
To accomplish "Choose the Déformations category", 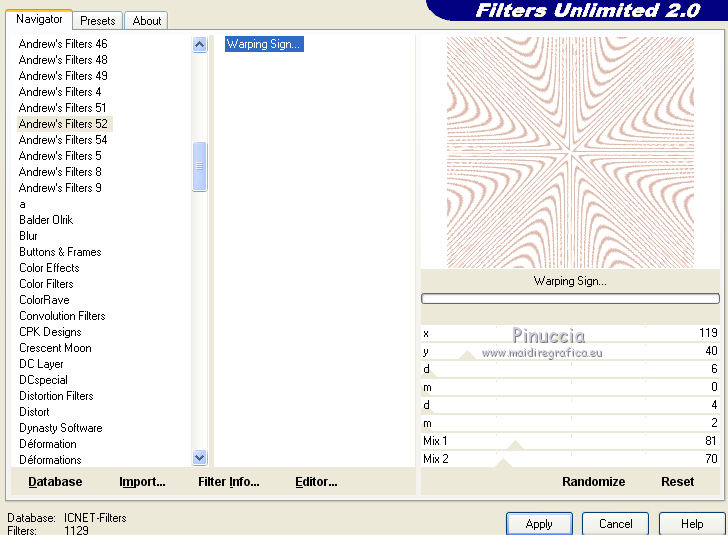I will click(50, 460).
